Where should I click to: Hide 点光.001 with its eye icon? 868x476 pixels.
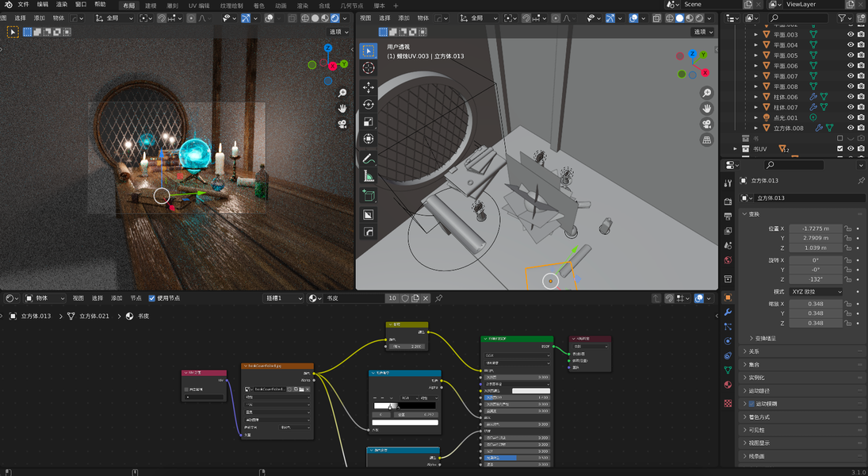click(851, 117)
